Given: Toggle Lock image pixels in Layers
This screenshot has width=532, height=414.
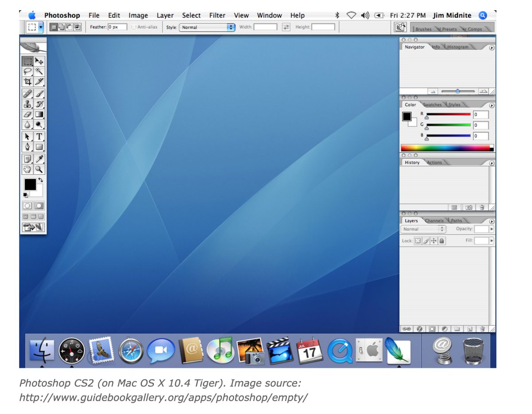Looking at the screenshot, I should point(426,241).
